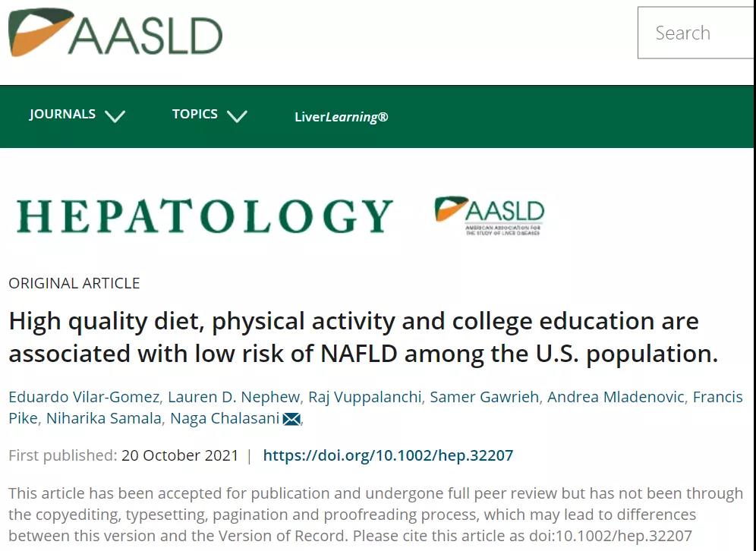Screen dimensions: 756x551
Task: Click the AASLD logo at top left
Action: tap(115, 32)
